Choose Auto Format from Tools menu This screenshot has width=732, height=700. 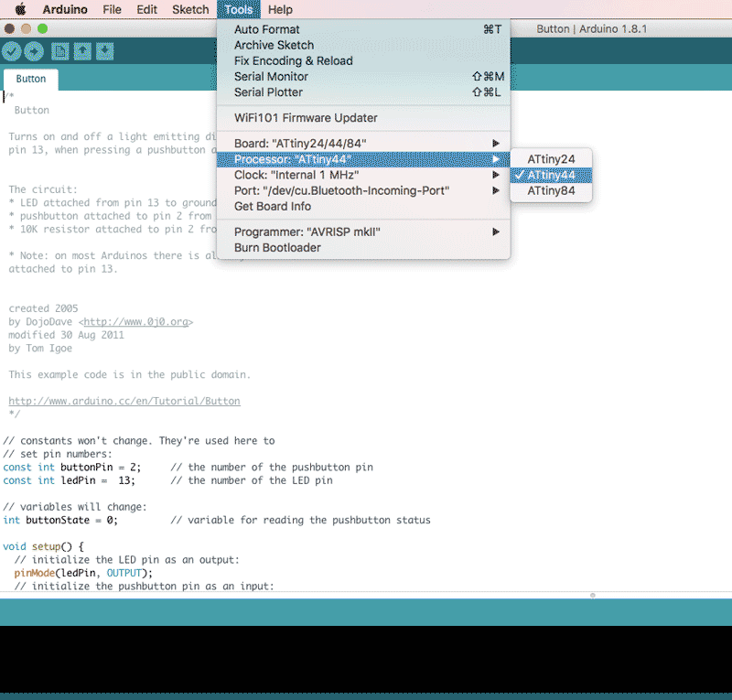pyautogui.click(x=363, y=29)
